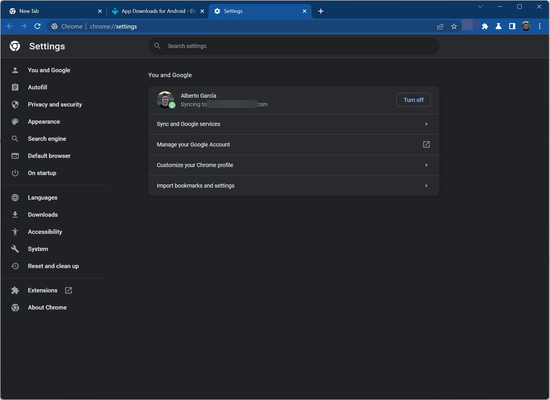This screenshot has height=400, width=550.
Task: Bookmark this page with the star icon
Action: pos(454,26)
